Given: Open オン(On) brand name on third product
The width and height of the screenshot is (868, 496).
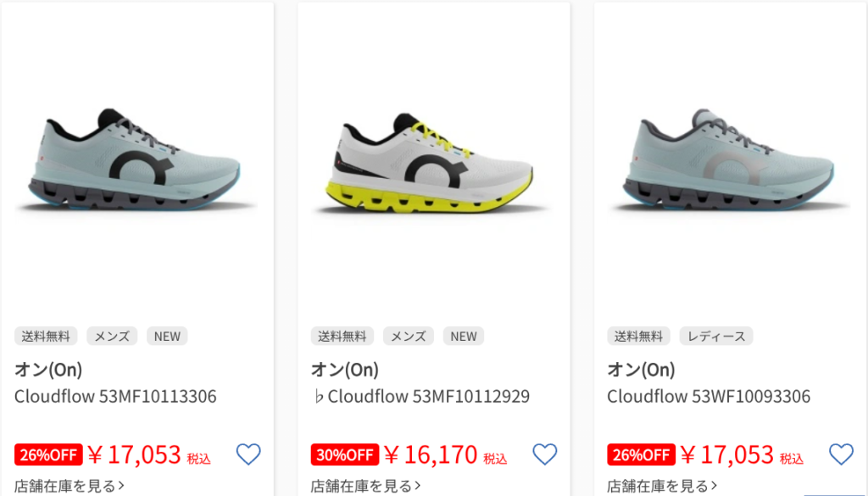Looking at the screenshot, I should pos(641,369).
